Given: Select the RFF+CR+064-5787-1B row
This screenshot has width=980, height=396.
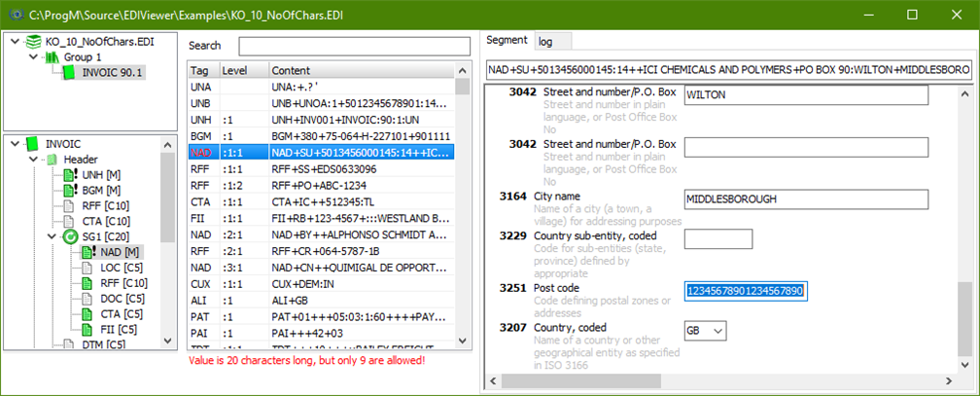Looking at the screenshot, I should (322, 251).
